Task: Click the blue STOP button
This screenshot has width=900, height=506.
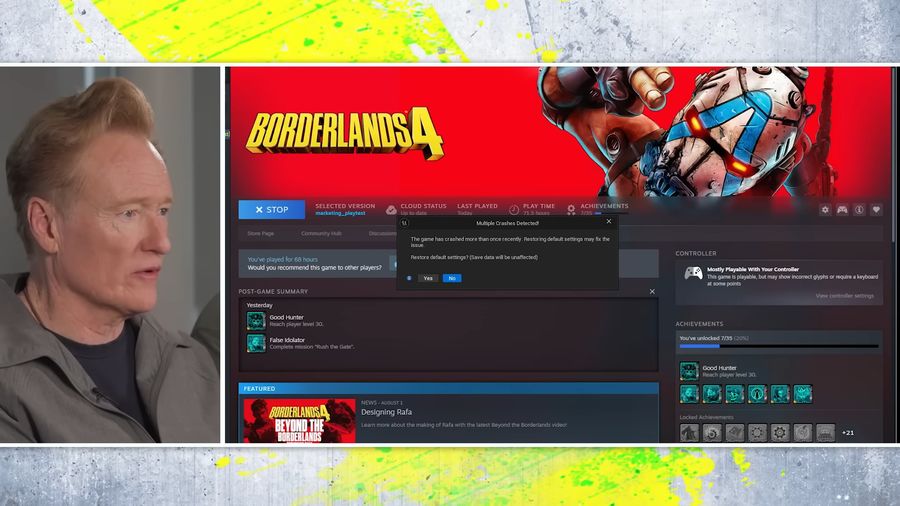Action: coord(271,209)
